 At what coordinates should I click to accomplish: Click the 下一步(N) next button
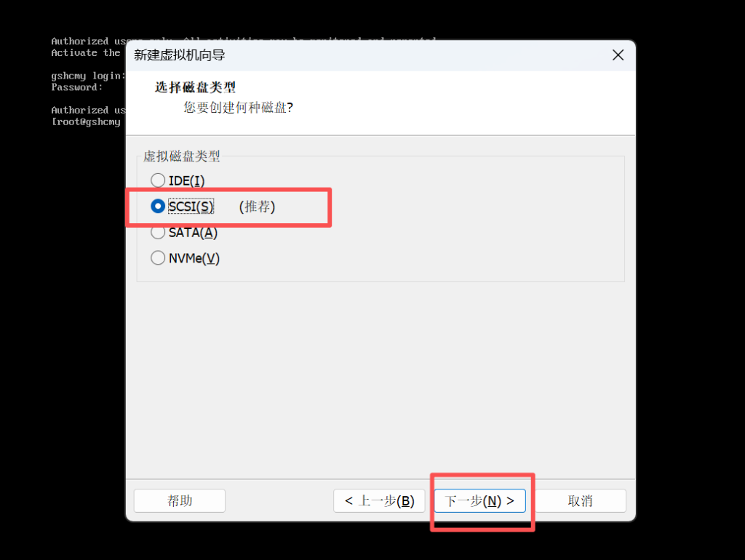coord(480,500)
